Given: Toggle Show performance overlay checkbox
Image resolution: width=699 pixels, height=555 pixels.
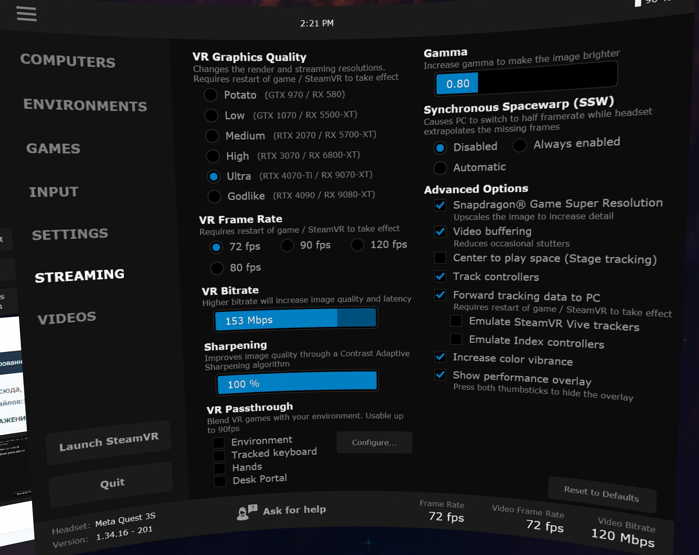Looking at the screenshot, I should (440, 375).
